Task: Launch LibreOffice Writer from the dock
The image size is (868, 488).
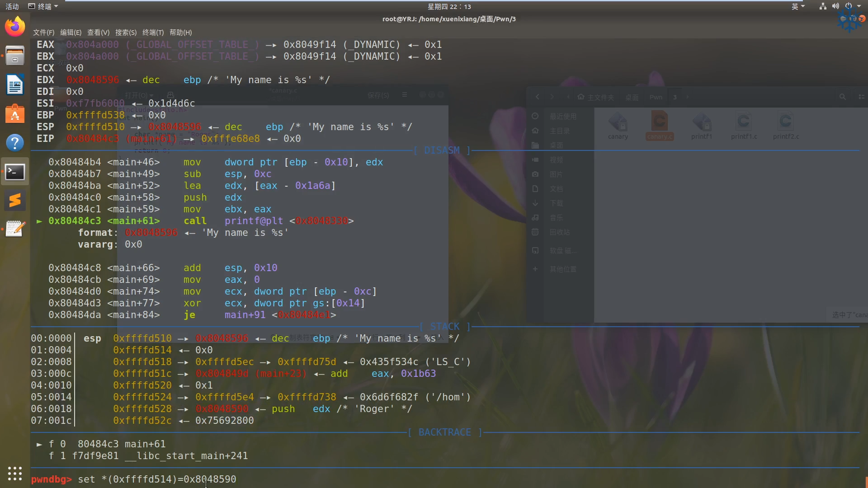Action: 15,84
